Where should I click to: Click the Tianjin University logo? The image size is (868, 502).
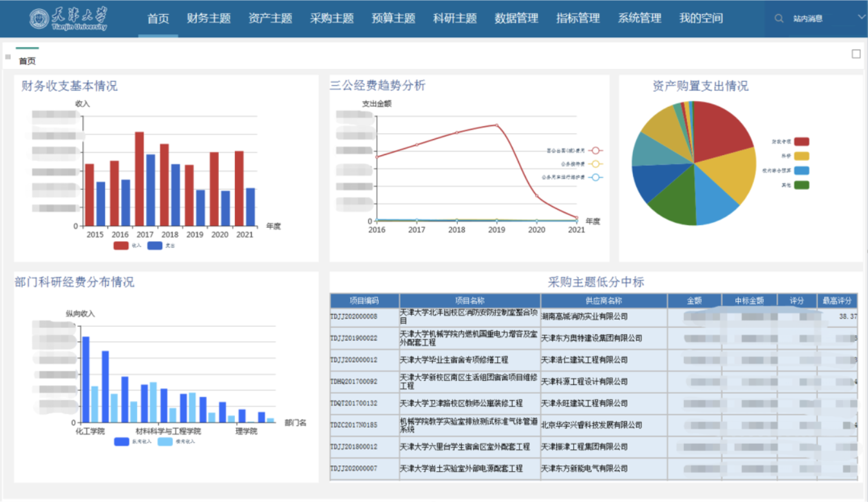tap(69, 19)
